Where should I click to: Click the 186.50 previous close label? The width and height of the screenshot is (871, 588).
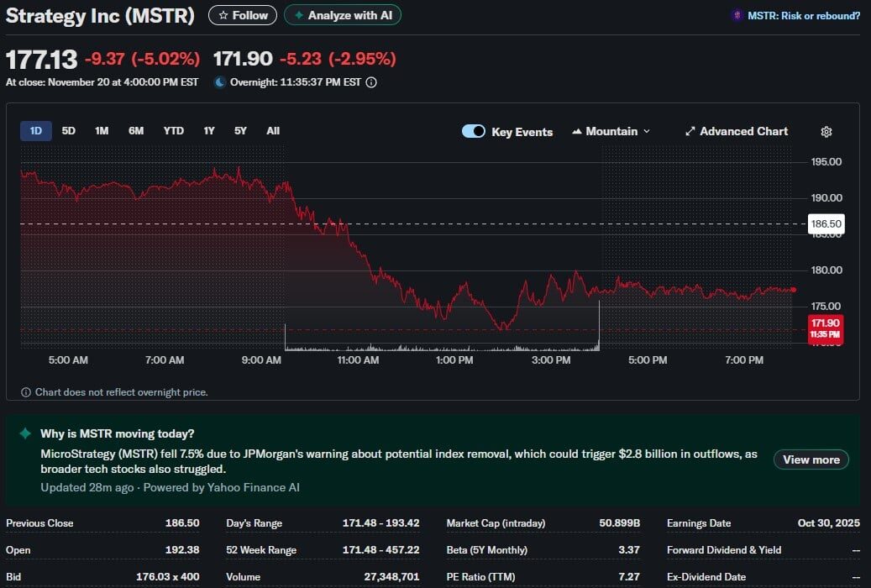click(x=825, y=224)
